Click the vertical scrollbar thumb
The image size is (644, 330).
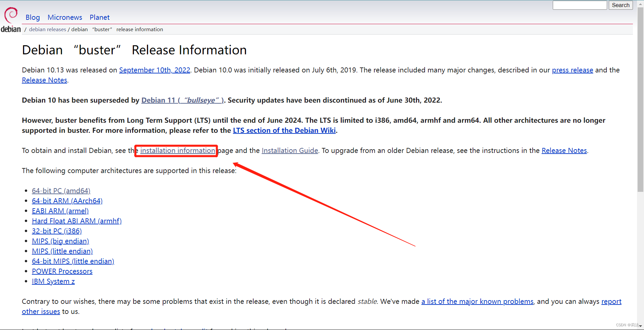click(x=640, y=99)
